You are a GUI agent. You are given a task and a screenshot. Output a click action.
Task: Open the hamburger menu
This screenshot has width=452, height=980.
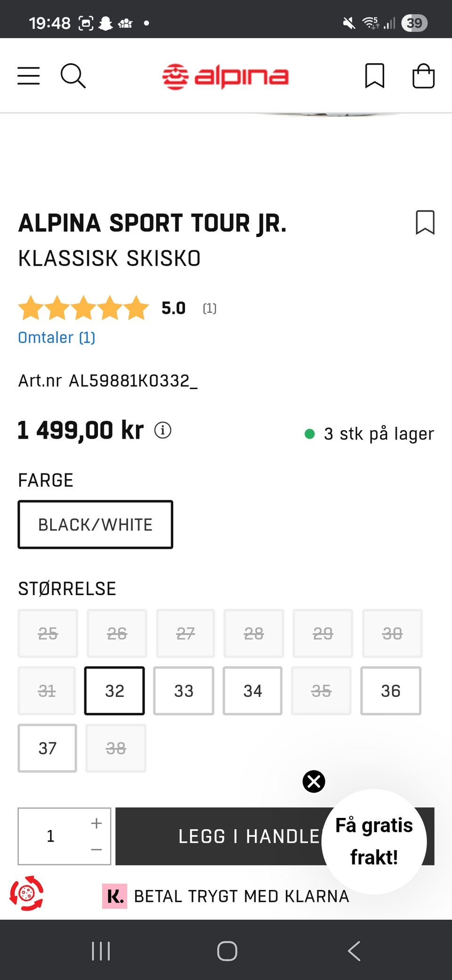click(x=29, y=76)
